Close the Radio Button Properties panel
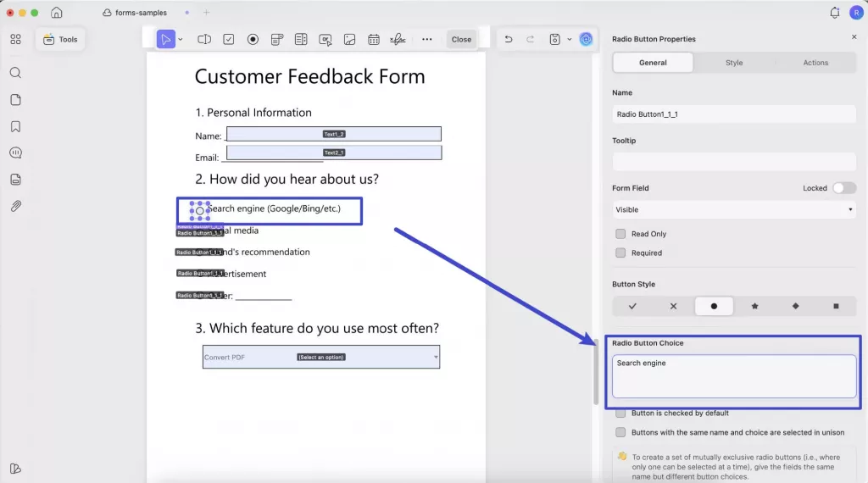 (x=854, y=37)
